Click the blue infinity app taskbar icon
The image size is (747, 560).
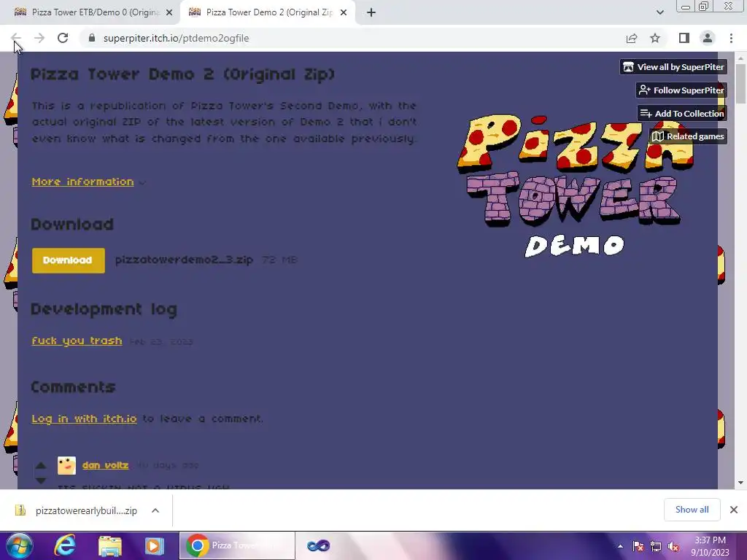click(x=318, y=545)
